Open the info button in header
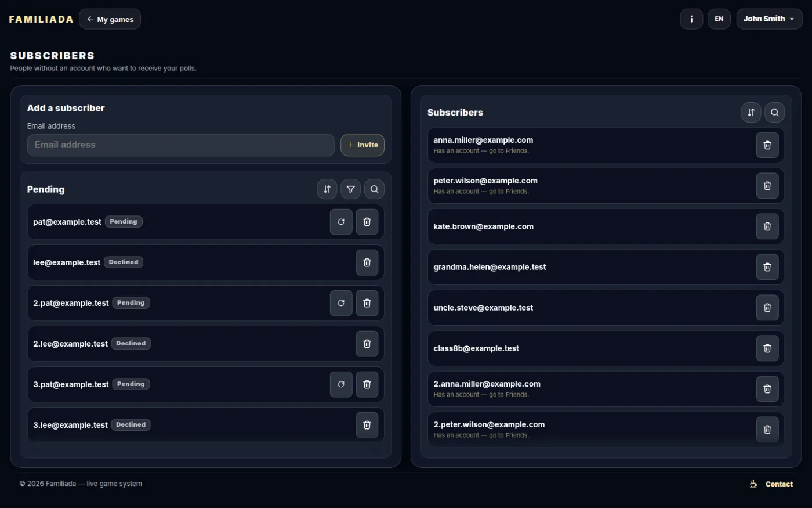Image resolution: width=812 pixels, height=508 pixels. click(691, 19)
